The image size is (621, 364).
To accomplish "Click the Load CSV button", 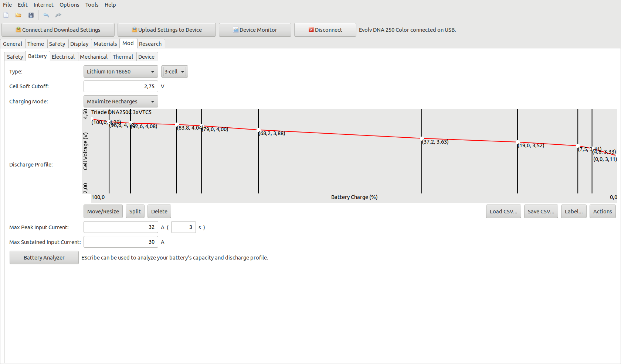I will 503,212.
